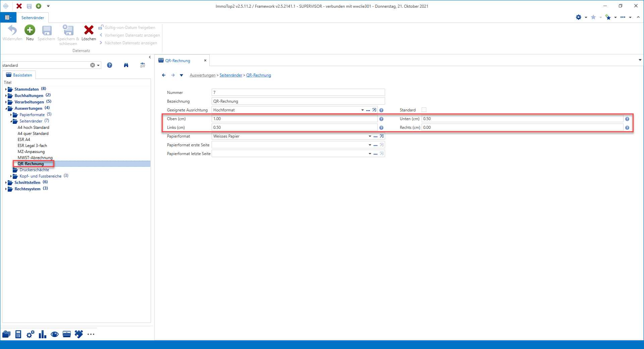The width and height of the screenshot is (644, 349).
Task: Open the toolbox module icon in bottom bar
Action: tap(67, 334)
